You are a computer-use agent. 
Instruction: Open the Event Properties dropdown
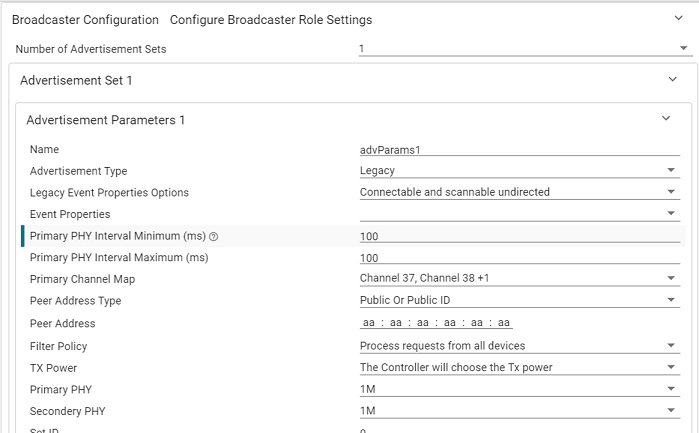click(518, 214)
